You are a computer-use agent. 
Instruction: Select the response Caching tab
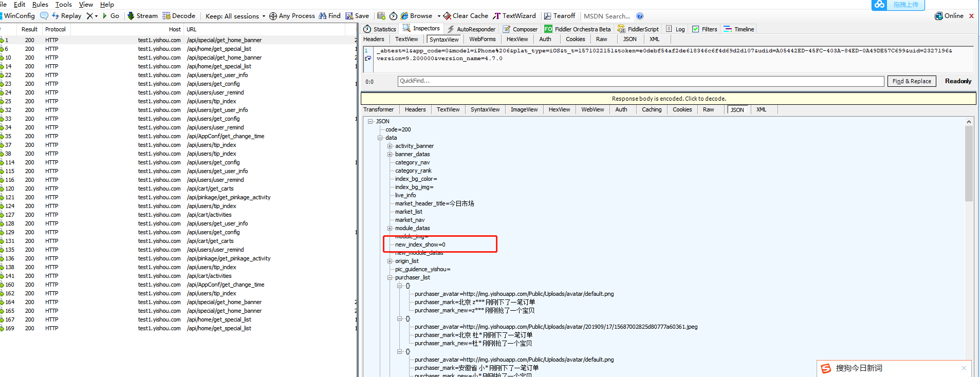(652, 109)
